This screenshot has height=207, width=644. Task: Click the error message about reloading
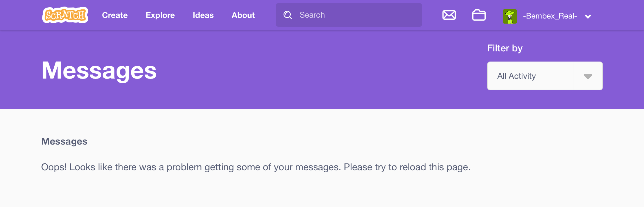256,167
